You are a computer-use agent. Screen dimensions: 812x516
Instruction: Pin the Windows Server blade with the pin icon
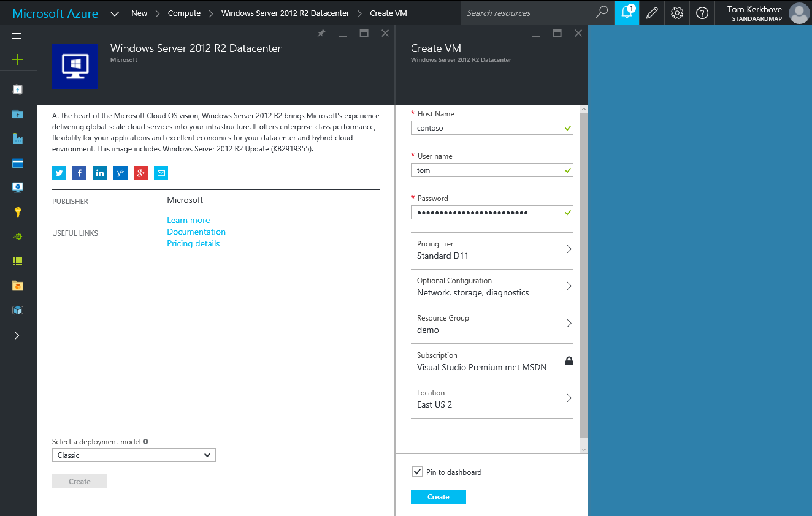pos(321,33)
